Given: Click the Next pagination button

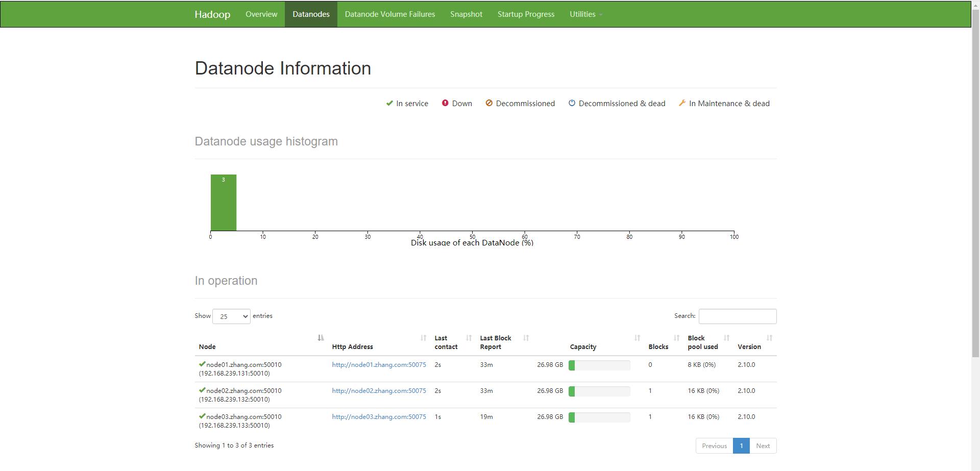Looking at the screenshot, I should [763, 446].
